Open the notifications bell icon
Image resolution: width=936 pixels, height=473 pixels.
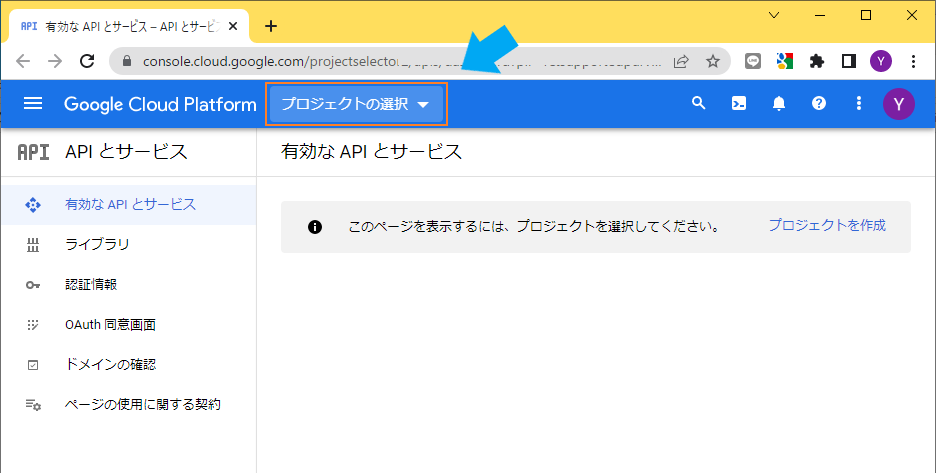click(x=779, y=103)
